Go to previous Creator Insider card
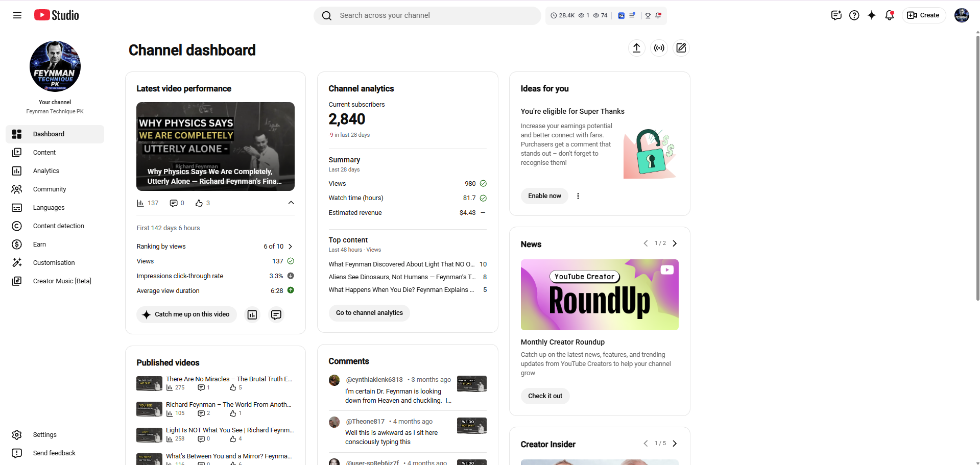 pyautogui.click(x=646, y=444)
